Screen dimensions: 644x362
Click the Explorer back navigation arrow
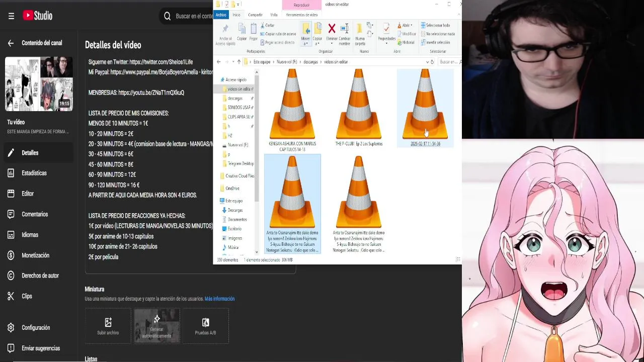[218, 62]
